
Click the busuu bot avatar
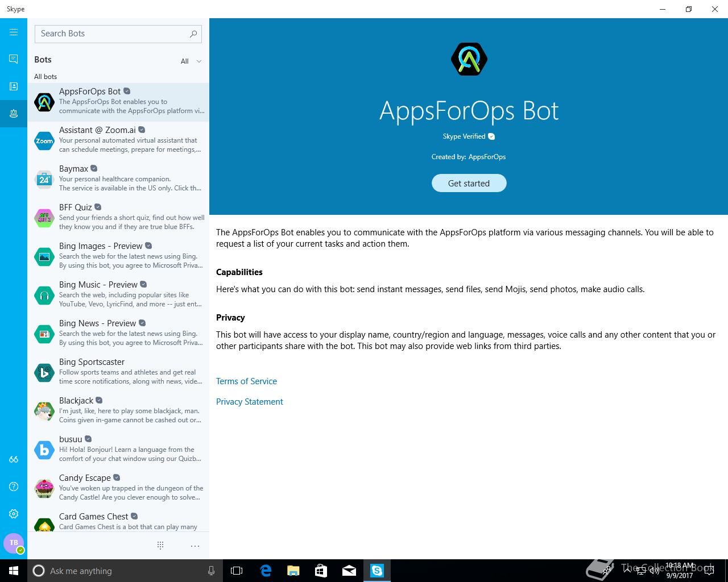coord(44,450)
